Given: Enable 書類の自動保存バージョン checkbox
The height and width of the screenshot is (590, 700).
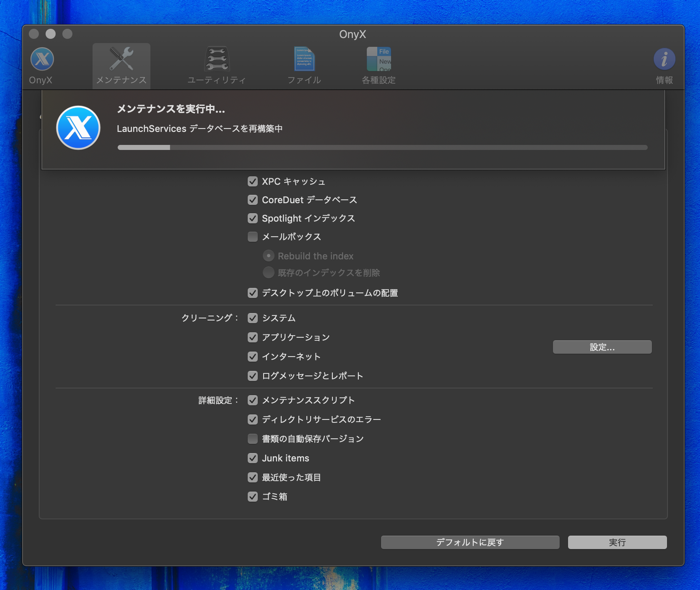Looking at the screenshot, I should coord(253,439).
